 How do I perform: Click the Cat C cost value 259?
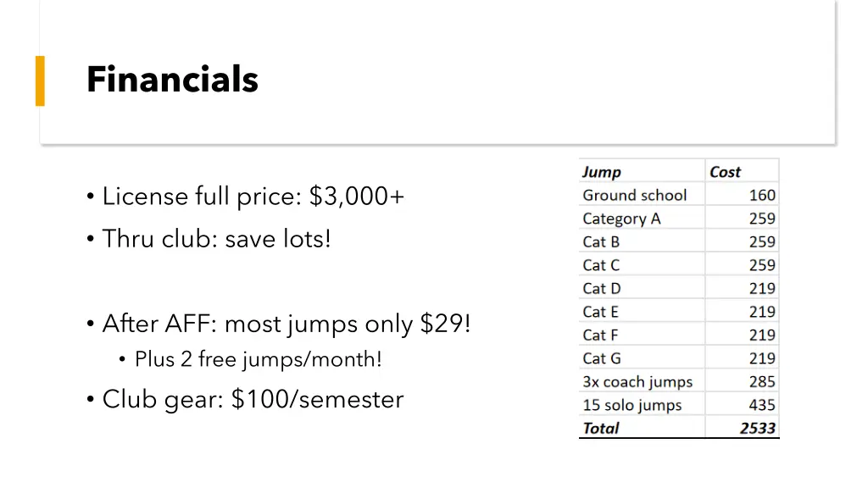[x=762, y=265]
